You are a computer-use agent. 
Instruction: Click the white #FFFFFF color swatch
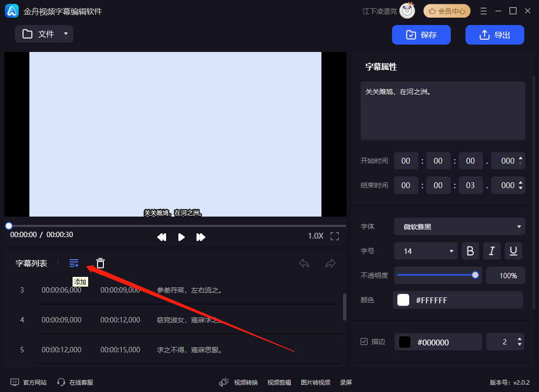pyautogui.click(x=403, y=300)
